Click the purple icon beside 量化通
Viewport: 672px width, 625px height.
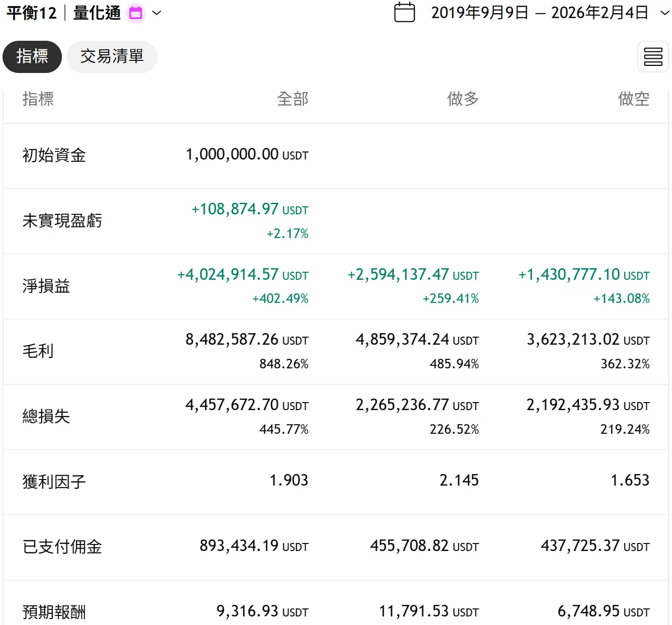pyautogui.click(x=135, y=13)
